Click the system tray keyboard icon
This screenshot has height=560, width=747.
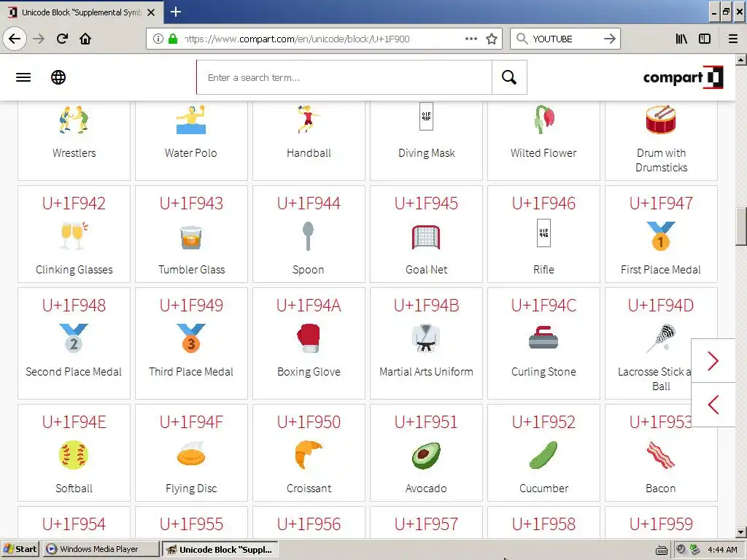click(662, 550)
